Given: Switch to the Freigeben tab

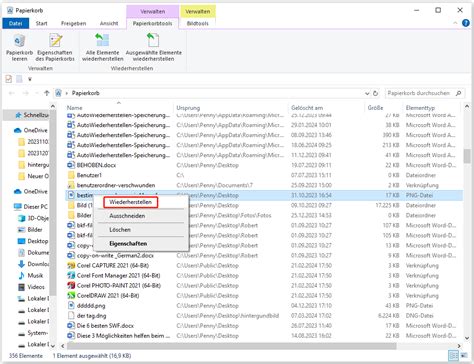Looking at the screenshot, I should click(x=73, y=23).
